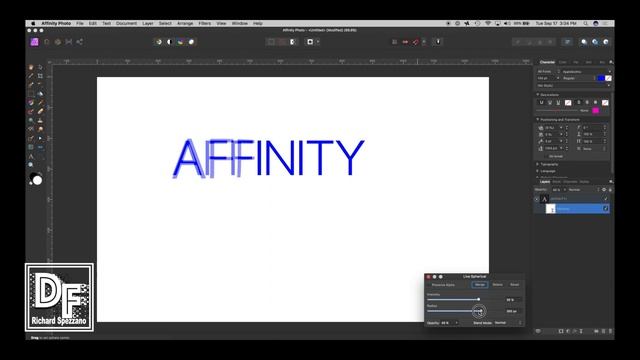Click Merge in the Live Spherical dialog
This screenshot has height=360, width=640.
(480, 284)
